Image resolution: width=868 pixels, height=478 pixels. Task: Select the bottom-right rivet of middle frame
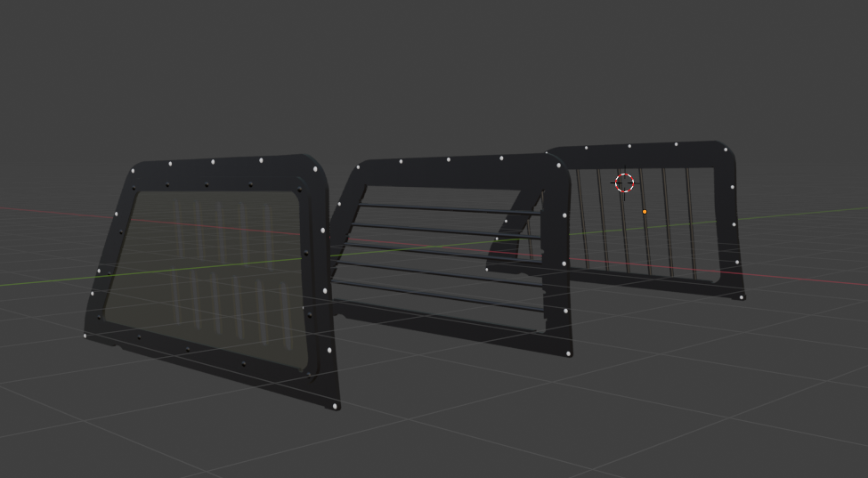(569, 353)
